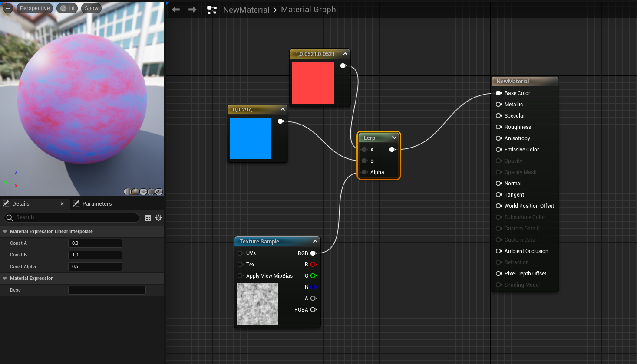Open Details panel settings gear
Image resolution: width=637 pixels, height=364 pixels.
158,218
